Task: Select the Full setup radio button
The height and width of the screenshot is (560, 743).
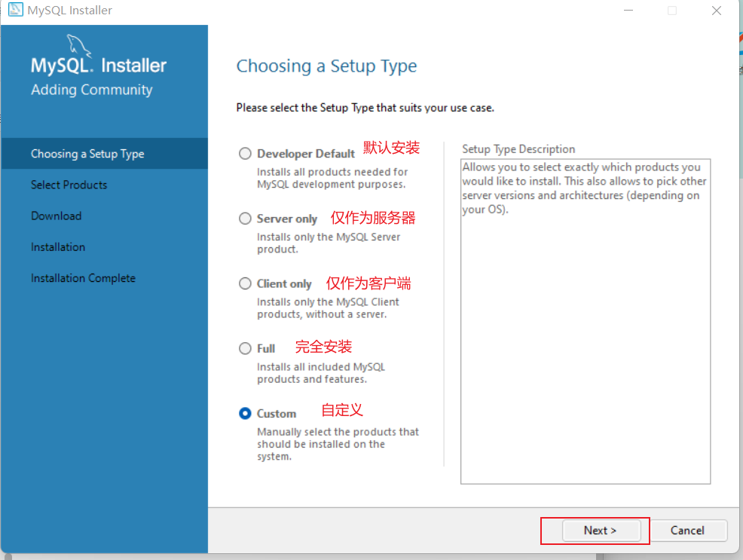Action: [245, 348]
